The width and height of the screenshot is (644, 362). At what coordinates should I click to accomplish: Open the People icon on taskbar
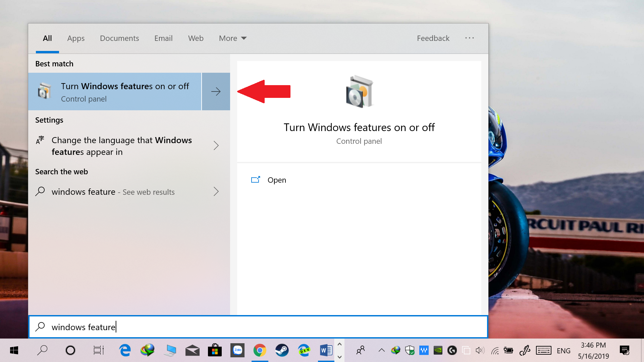pyautogui.click(x=361, y=351)
